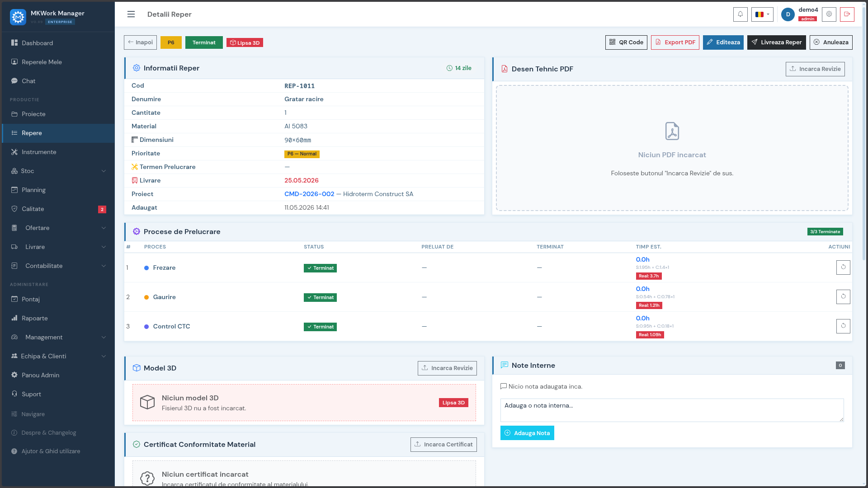The height and width of the screenshot is (488, 868).
Task: Click the Terminat status badge at top
Action: click(x=204, y=42)
